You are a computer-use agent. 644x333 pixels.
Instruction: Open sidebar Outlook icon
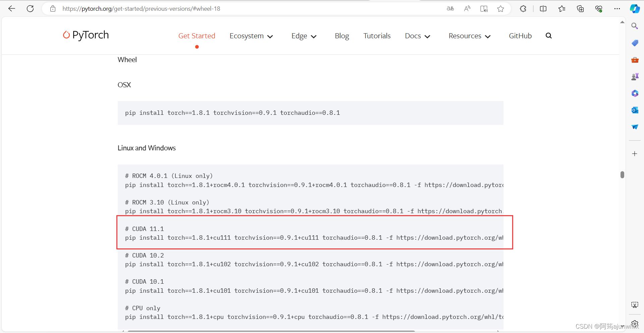point(635,110)
